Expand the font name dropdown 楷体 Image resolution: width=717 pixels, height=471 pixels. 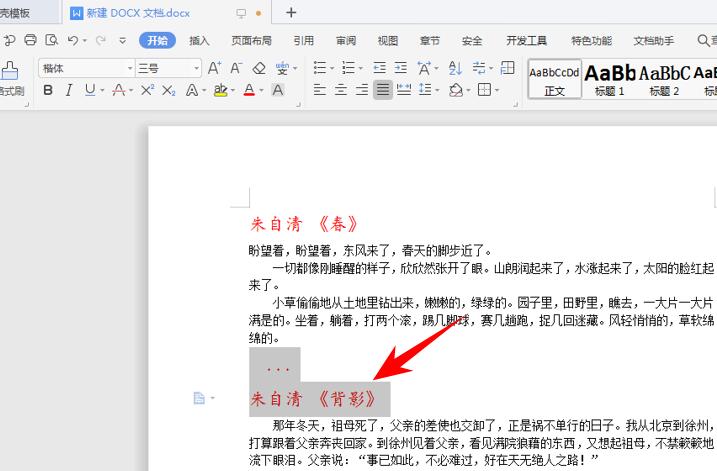[130, 68]
